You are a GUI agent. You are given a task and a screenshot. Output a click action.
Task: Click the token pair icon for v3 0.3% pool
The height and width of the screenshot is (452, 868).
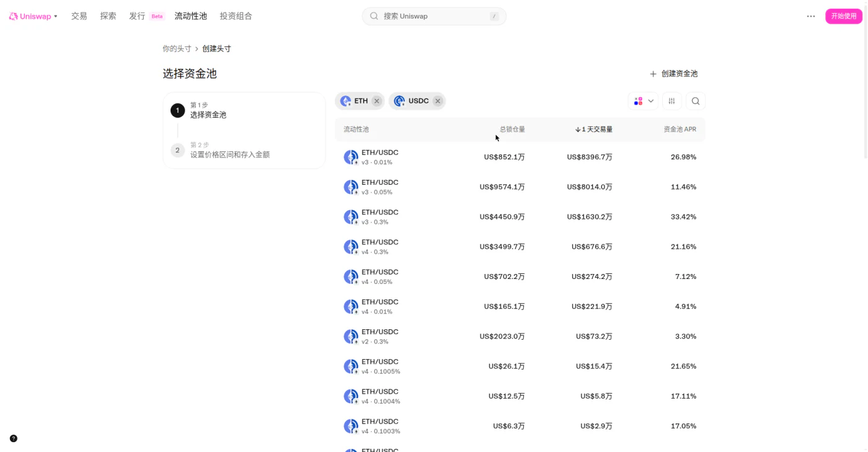pyautogui.click(x=351, y=217)
